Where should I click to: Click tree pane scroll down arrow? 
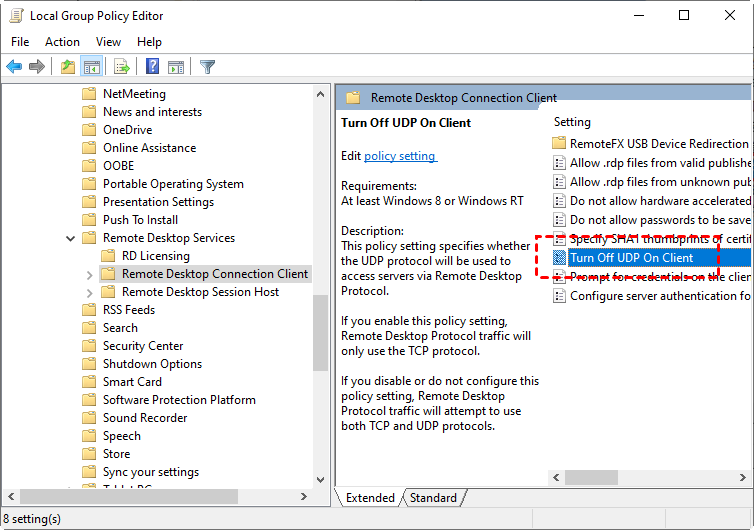[320, 480]
